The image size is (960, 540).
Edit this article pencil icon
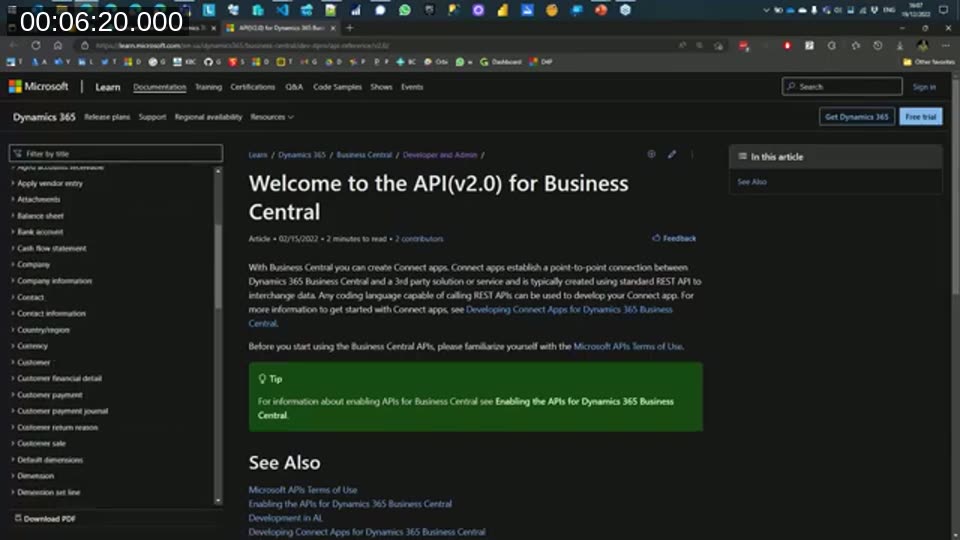coord(672,154)
